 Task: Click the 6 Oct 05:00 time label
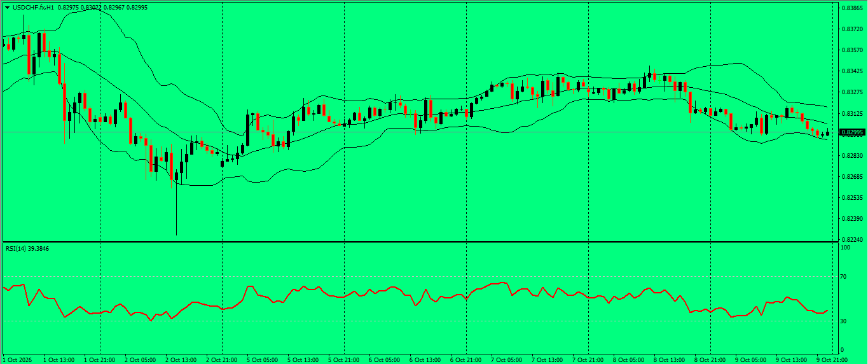(x=384, y=360)
